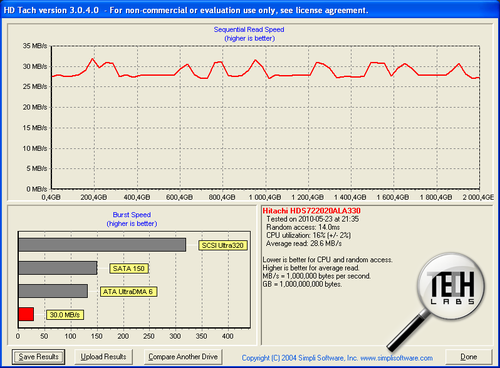
Task: Click the Sequential Read Speed heading
Action: (249, 29)
